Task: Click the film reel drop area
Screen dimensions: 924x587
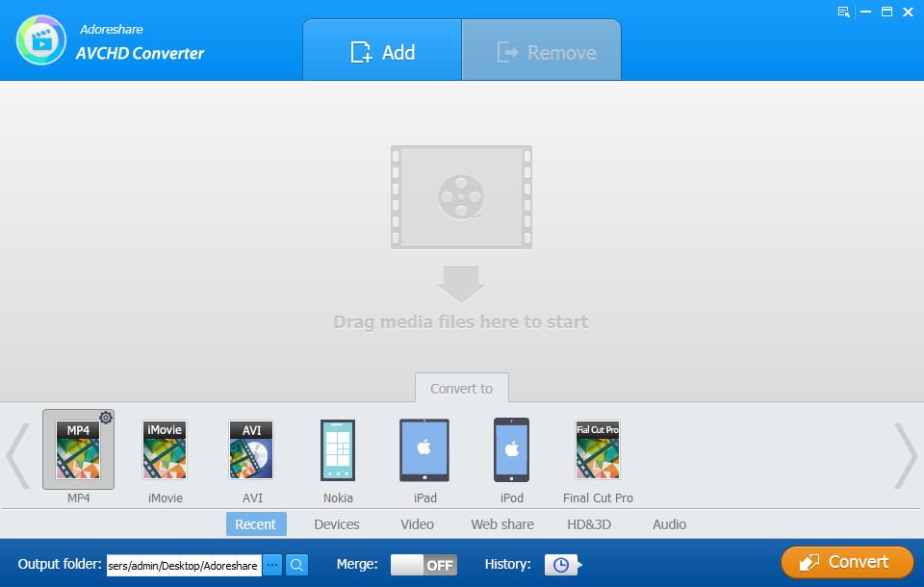Action: tap(461, 197)
